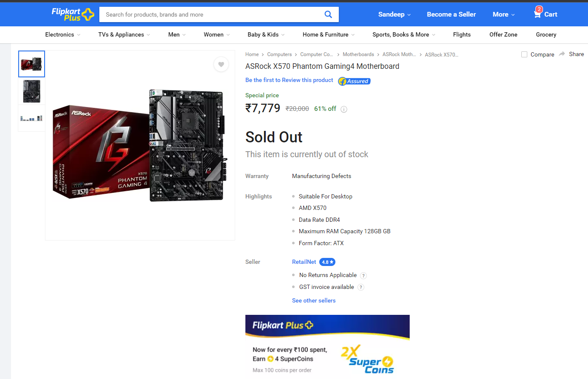Expand the Sandeep account dropdown

click(394, 14)
